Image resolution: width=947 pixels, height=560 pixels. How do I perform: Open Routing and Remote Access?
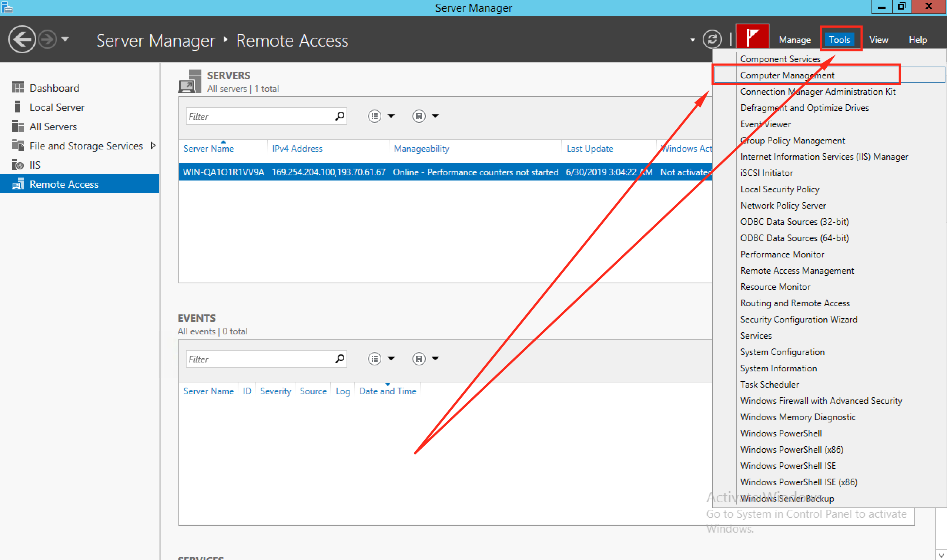[795, 303]
